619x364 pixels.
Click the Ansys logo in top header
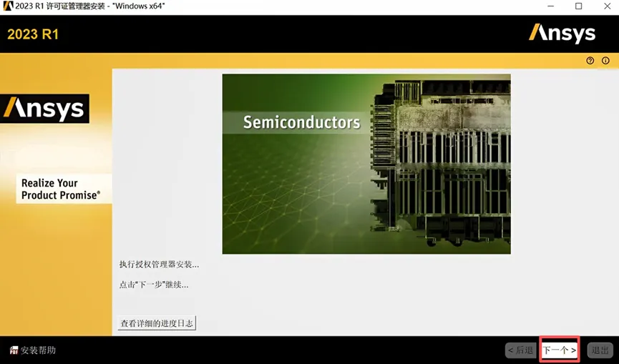coord(562,34)
